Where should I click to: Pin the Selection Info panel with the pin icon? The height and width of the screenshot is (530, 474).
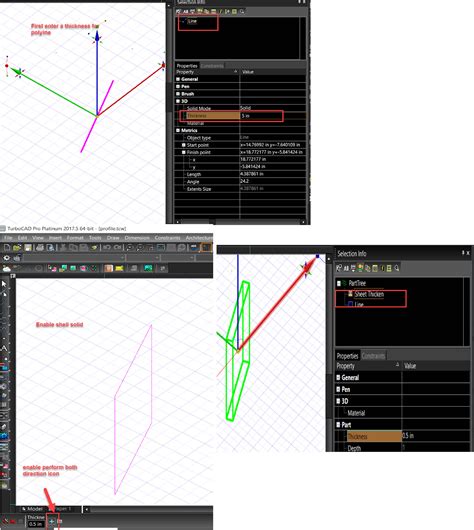coord(463,253)
